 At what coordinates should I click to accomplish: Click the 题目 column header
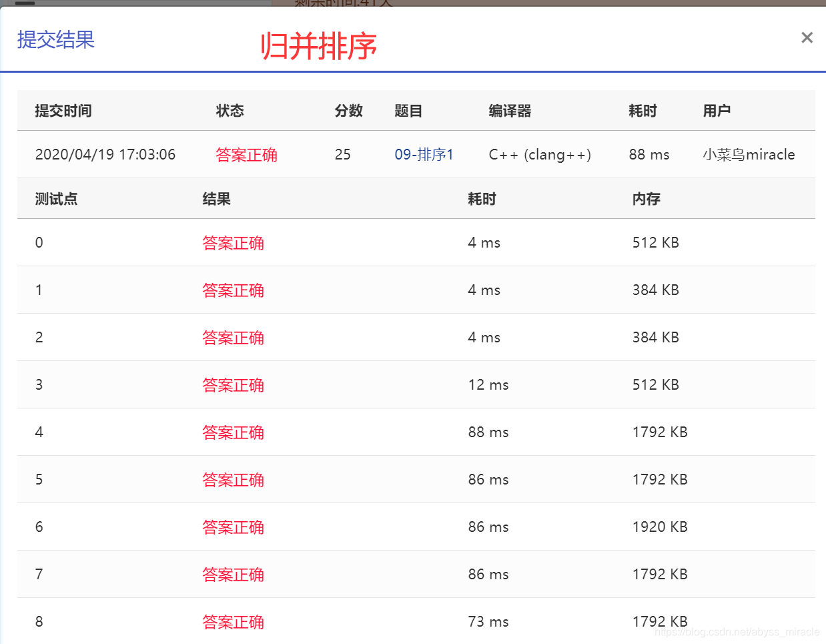pos(408,111)
